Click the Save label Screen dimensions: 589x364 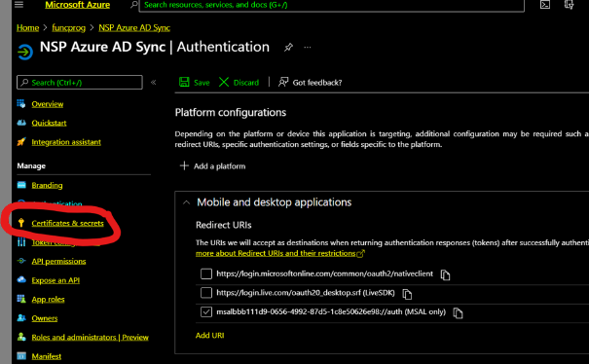202,83
